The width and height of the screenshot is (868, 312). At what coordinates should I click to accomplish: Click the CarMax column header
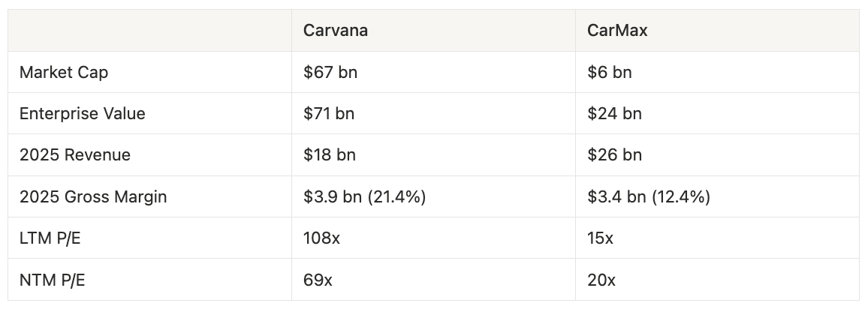click(x=617, y=31)
